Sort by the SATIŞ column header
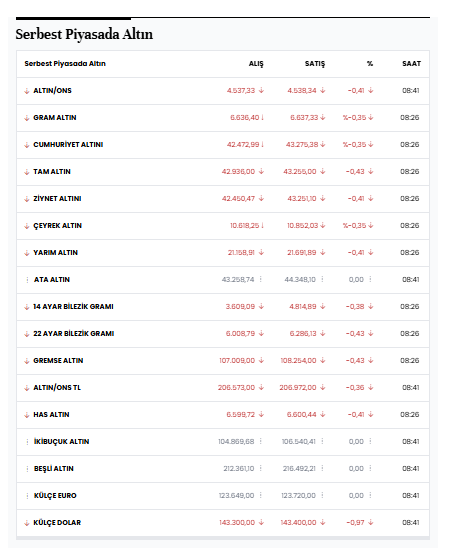 click(x=315, y=64)
